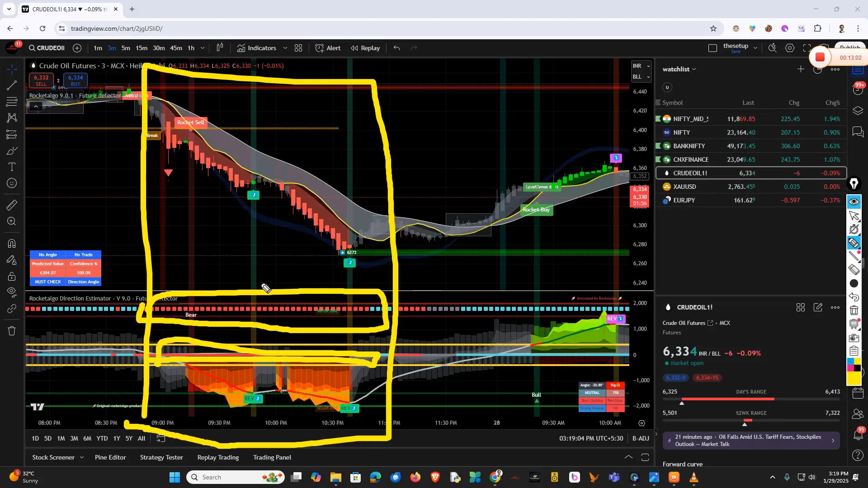Select the Zoom In tool

coord(11,221)
